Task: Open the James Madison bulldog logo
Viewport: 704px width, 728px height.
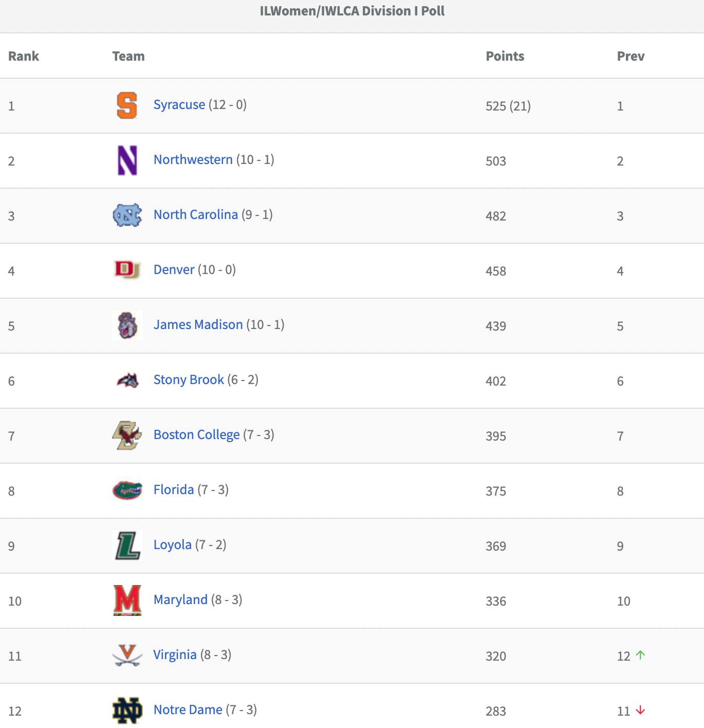Action: pos(127,325)
